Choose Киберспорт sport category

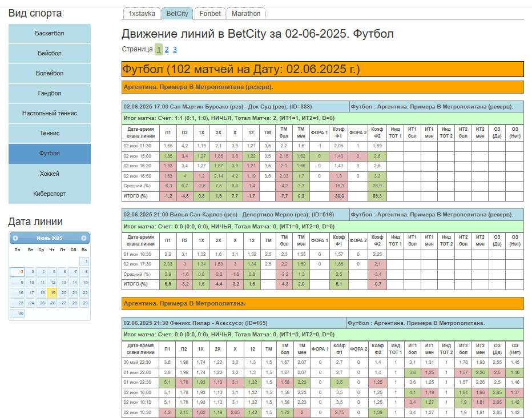click(50, 194)
